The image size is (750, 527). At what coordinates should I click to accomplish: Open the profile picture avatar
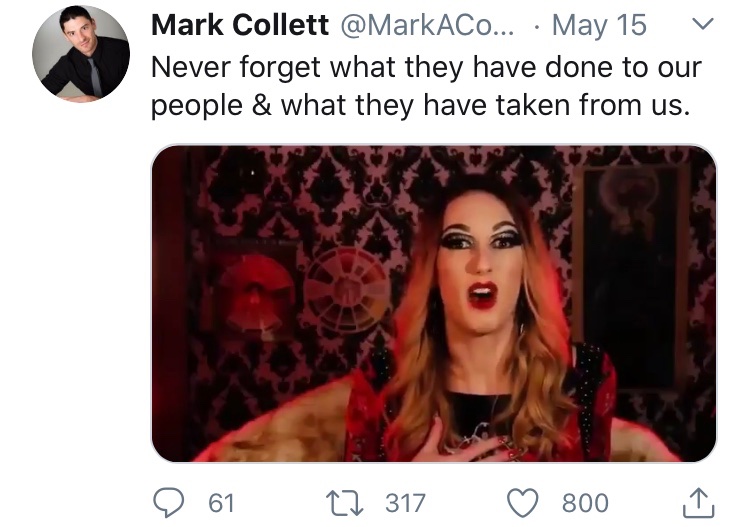tap(81, 54)
